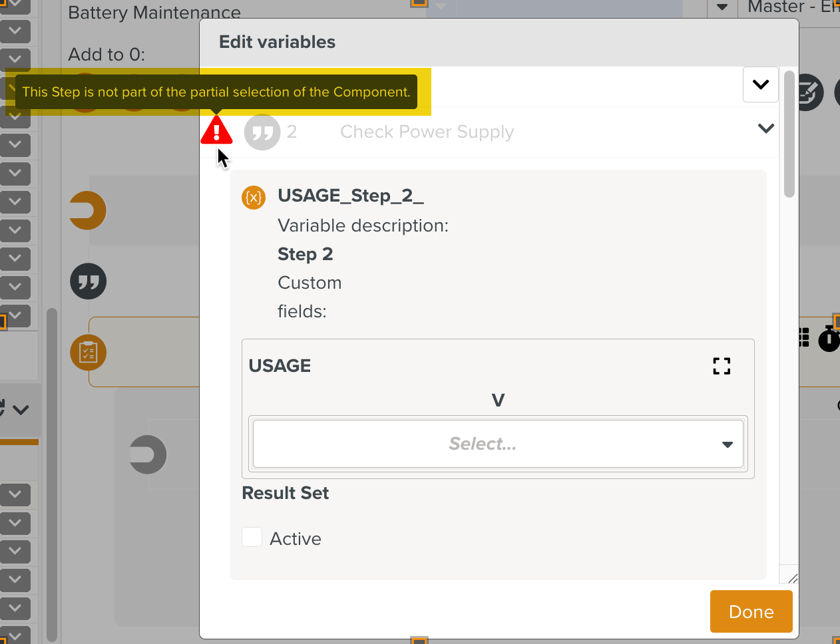Expand USAGE field with the fullscreen icon
This screenshot has height=644, width=840.
click(x=722, y=366)
